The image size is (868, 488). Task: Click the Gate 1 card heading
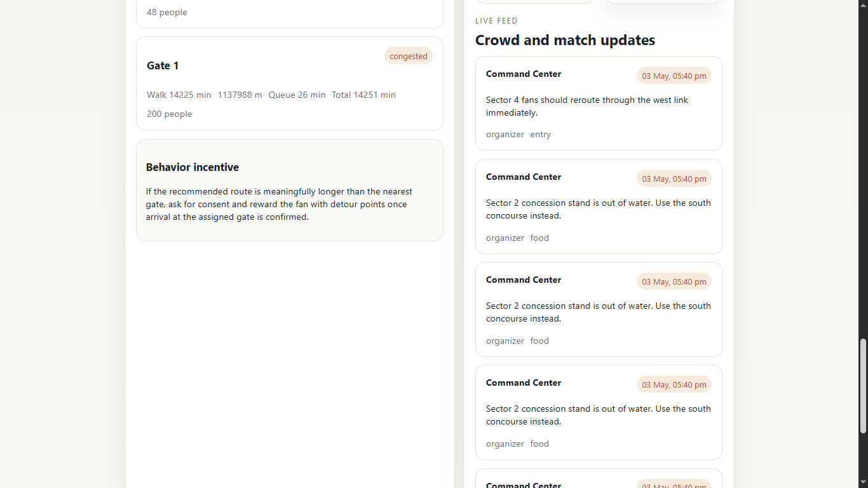(x=163, y=65)
